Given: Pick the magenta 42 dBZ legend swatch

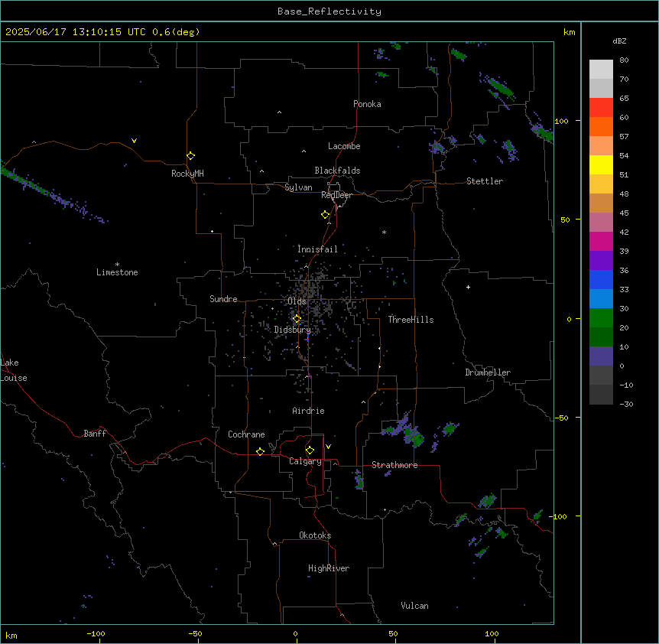Looking at the screenshot, I should (x=601, y=241).
